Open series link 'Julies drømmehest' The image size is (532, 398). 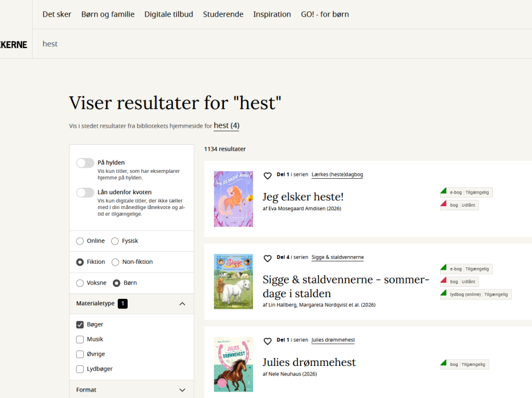pos(333,340)
